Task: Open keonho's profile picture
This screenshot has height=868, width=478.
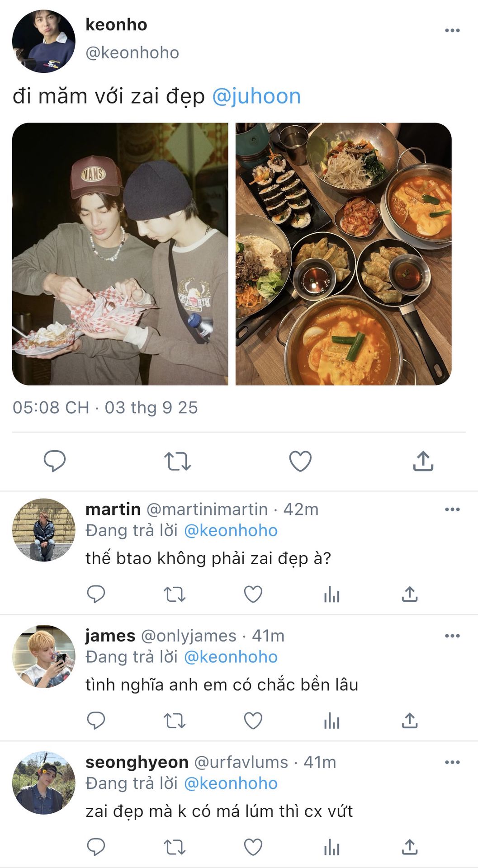Action: coord(44,41)
